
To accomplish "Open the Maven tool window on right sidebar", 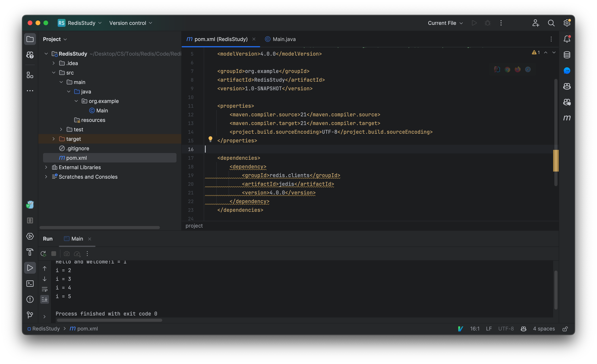I will coord(567,118).
